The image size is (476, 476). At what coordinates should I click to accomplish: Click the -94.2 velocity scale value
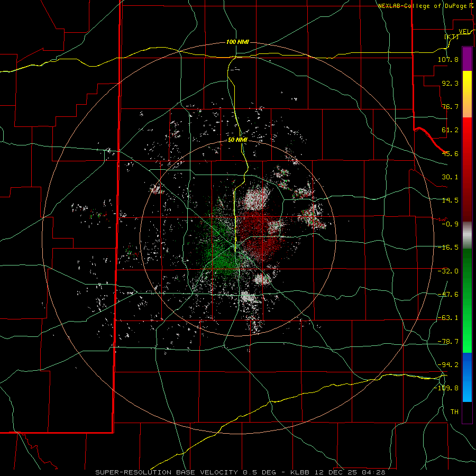tap(448, 365)
